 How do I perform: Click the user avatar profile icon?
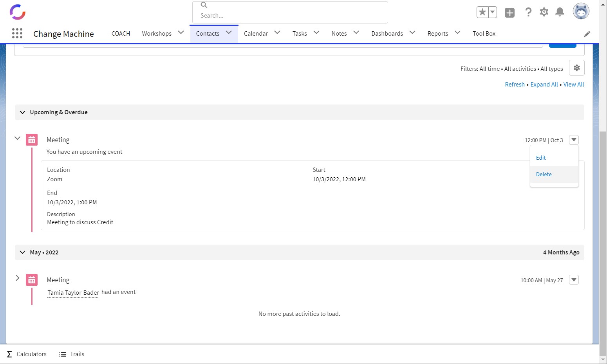[581, 11]
